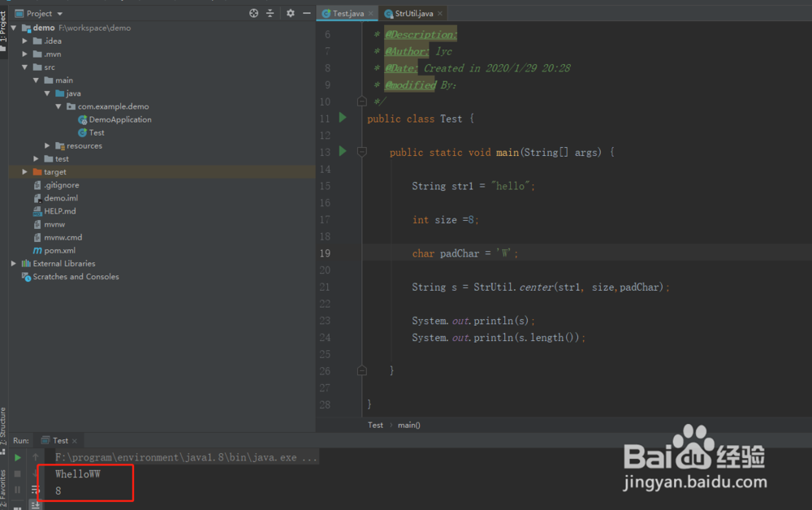This screenshot has width=812, height=510.
Task: Click the Up the stack trace arrow
Action: [35, 457]
